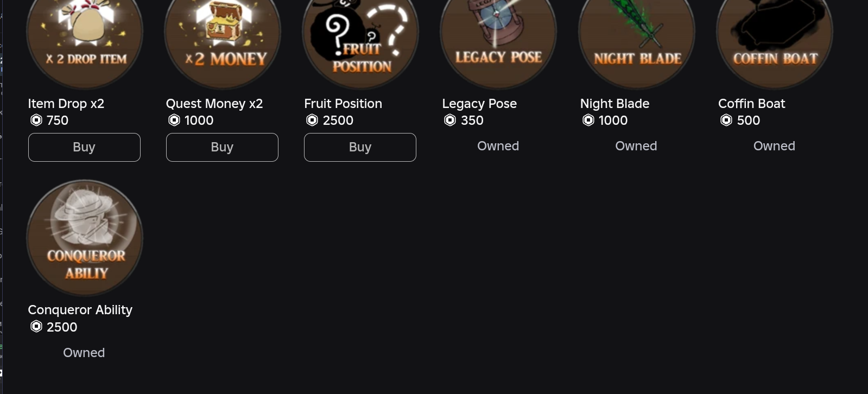Screen dimensions: 868x394
Task: Click the Owned label under Night Blade
Action: (636, 146)
